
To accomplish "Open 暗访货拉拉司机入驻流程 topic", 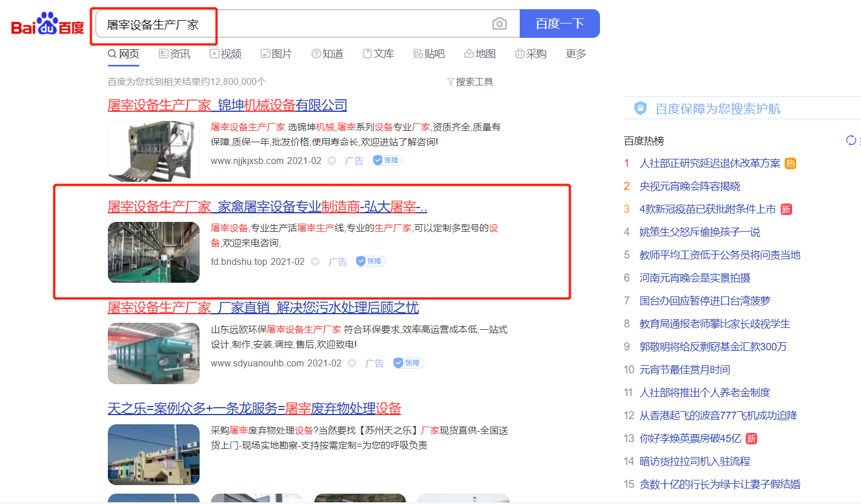I will (x=695, y=462).
